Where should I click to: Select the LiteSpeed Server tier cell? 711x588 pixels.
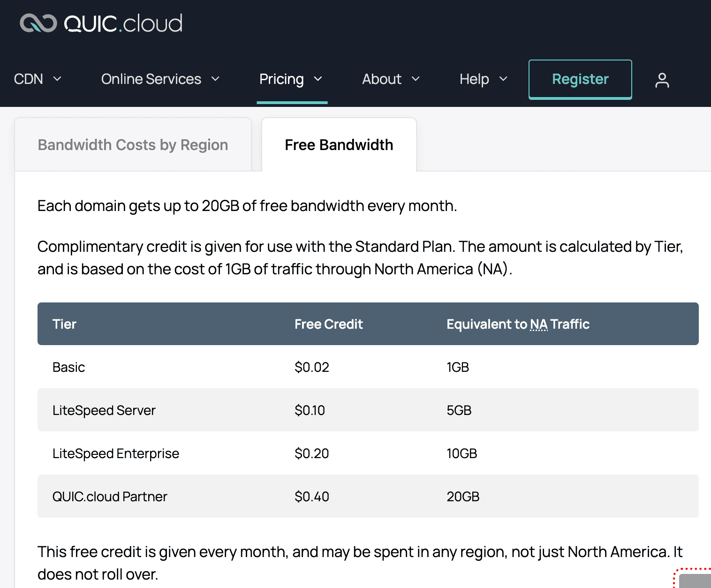(x=104, y=410)
